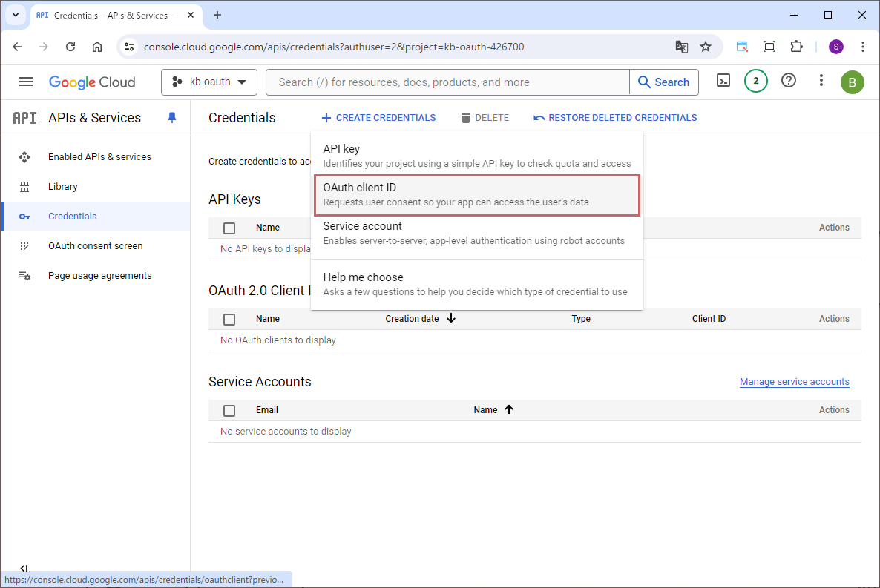Sort OAuth clients by Creation date arrow

451,319
